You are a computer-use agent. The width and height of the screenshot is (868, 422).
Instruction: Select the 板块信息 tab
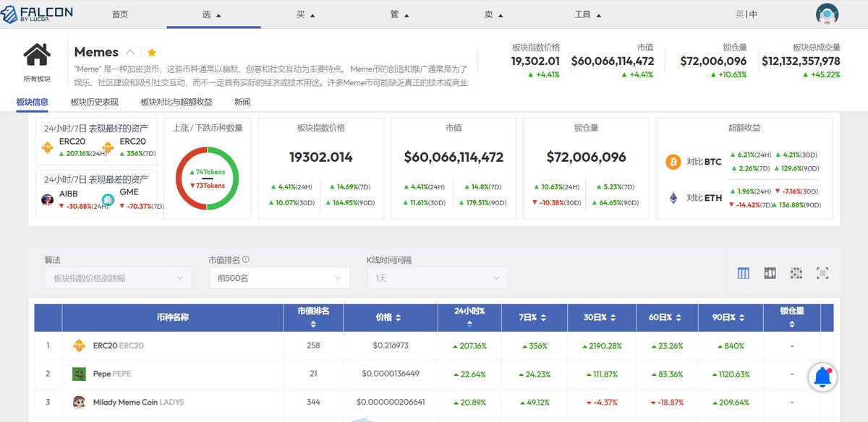pyautogui.click(x=33, y=102)
